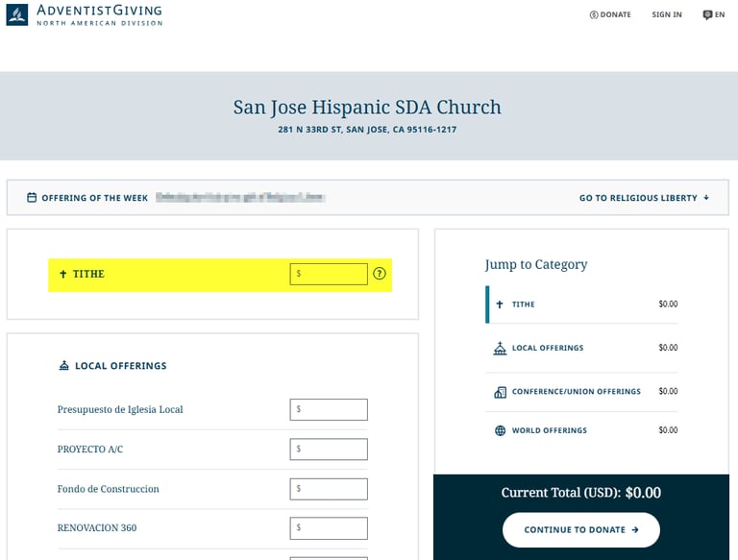Viewport: 738px width, 560px height.
Task: Click the Presupuesto de Iglesia Local label
Action: 120,409
